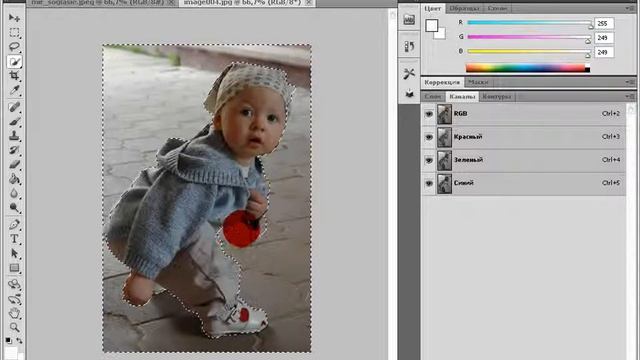Viewport: 640px width, 360px height.
Task: Switch to the mir_soglasie.jpeg document tab
Action: pyautogui.click(x=103, y=3)
